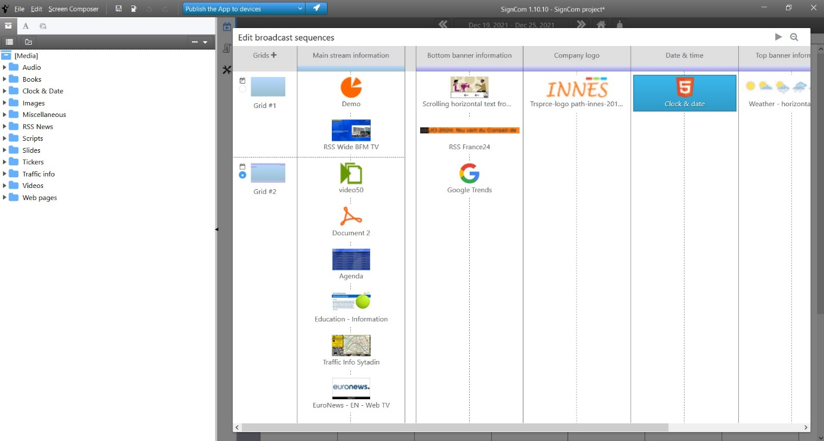Open the Publish the App to devices dropdown
Viewport: 824px width, 441px height.
coord(300,8)
